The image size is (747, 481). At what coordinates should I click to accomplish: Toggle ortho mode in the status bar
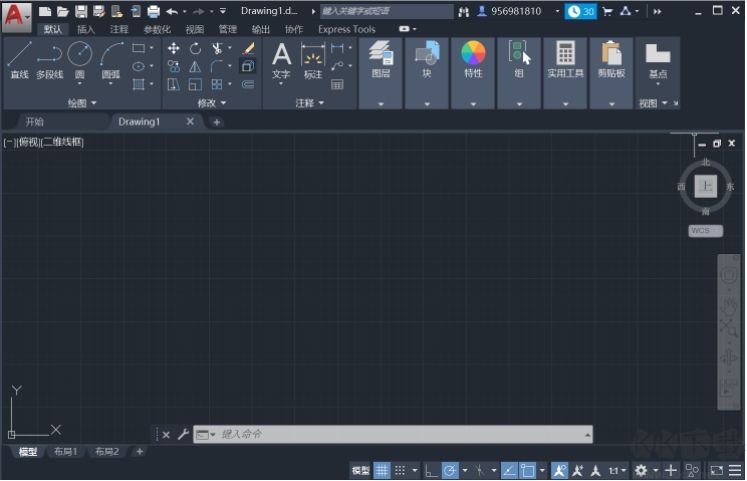pos(429,470)
